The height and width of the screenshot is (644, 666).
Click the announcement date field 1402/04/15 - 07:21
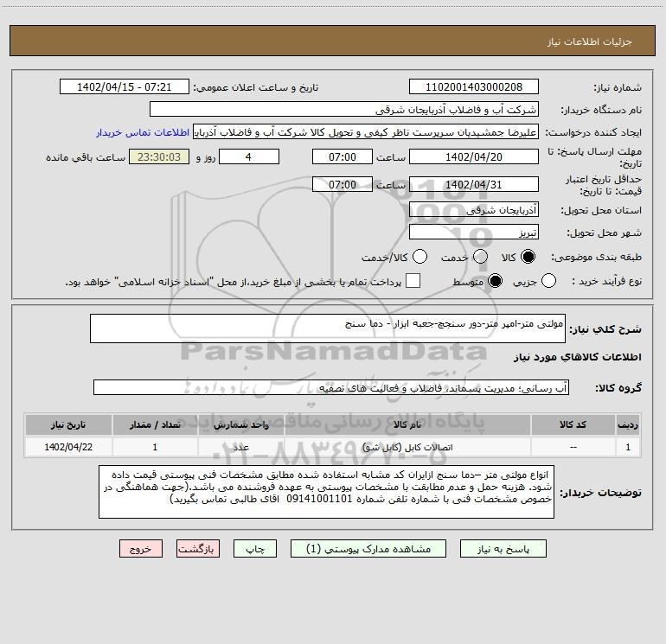[x=125, y=86]
